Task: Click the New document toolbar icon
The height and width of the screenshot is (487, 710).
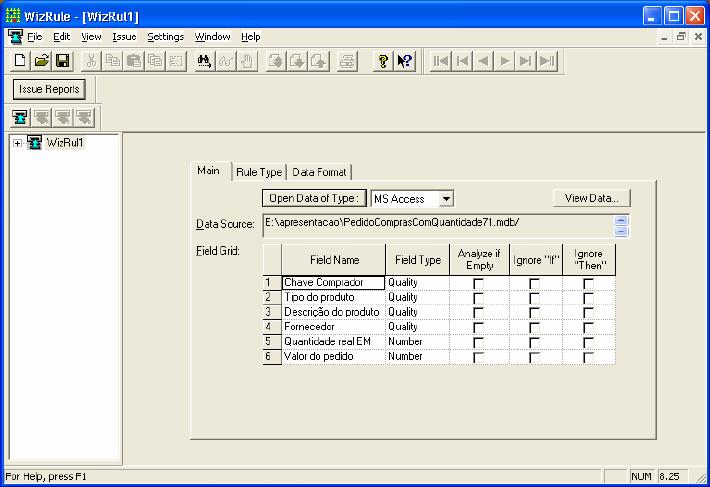Action: coord(21,61)
